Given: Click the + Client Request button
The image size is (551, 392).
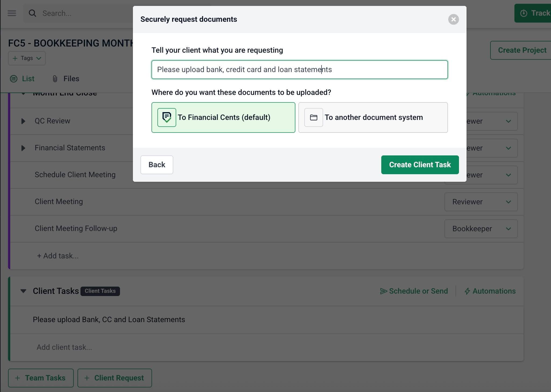Looking at the screenshot, I should [115, 378].
